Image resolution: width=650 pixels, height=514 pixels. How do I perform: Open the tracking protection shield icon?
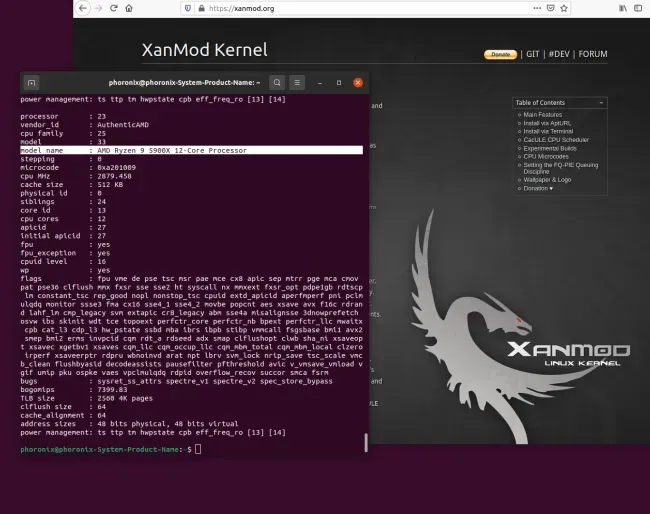click(x=188, y=8)
